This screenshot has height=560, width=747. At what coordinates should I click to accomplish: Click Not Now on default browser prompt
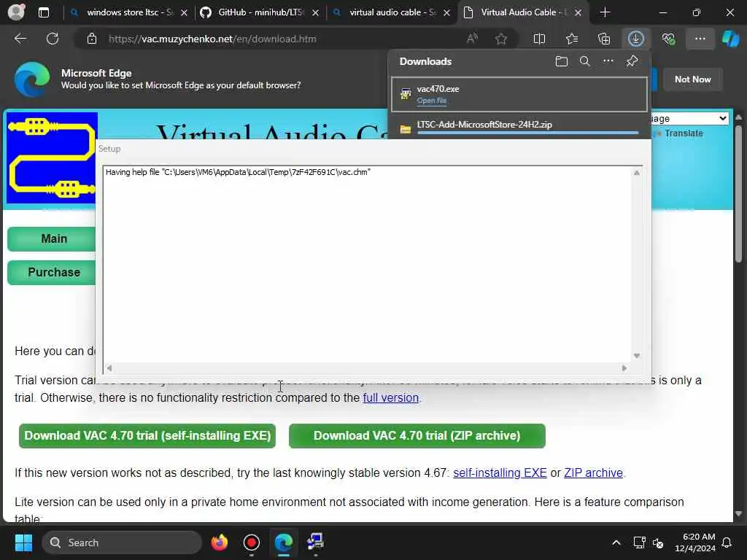pyautogui.click(x=692, y=79)
